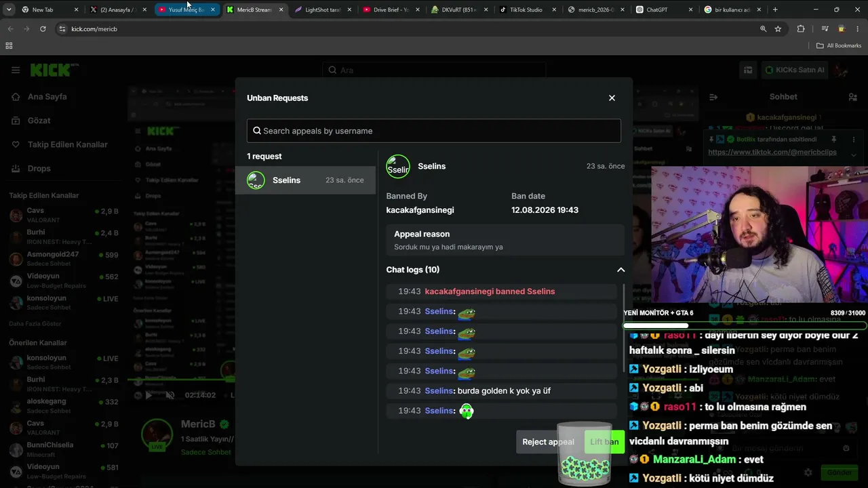Switch to the Yusuf Meriç YouTube tab

[186, 9]
